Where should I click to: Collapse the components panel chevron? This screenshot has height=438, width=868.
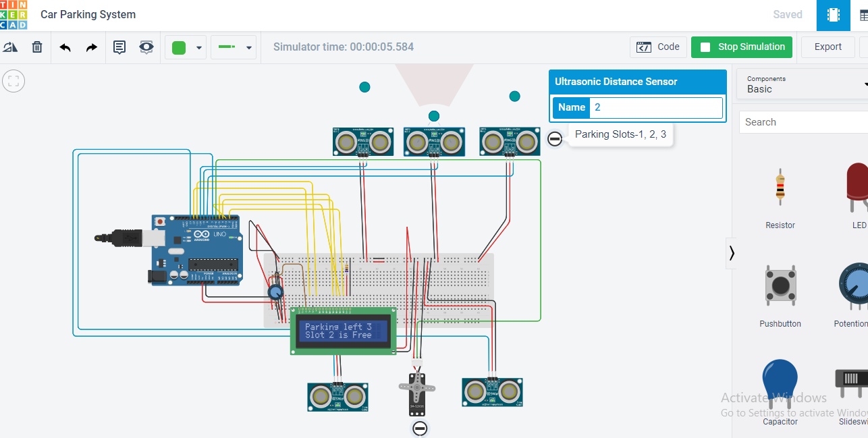click(x=732, y=253)
